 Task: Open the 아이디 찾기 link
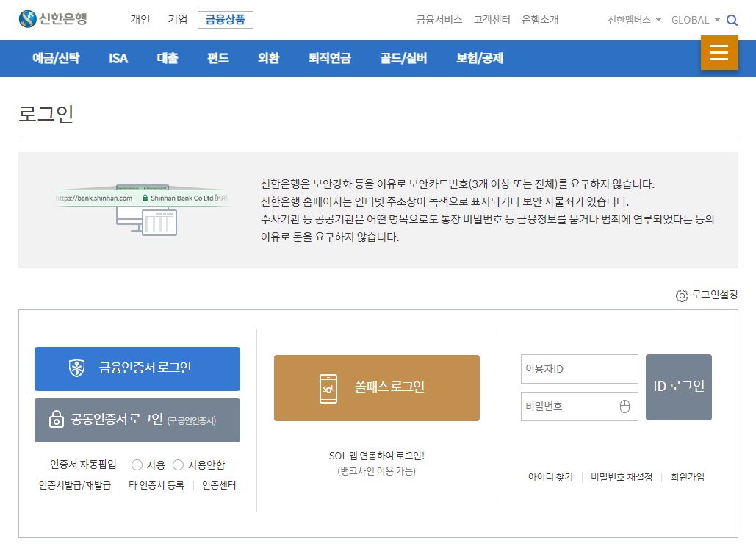click(550, 477)
